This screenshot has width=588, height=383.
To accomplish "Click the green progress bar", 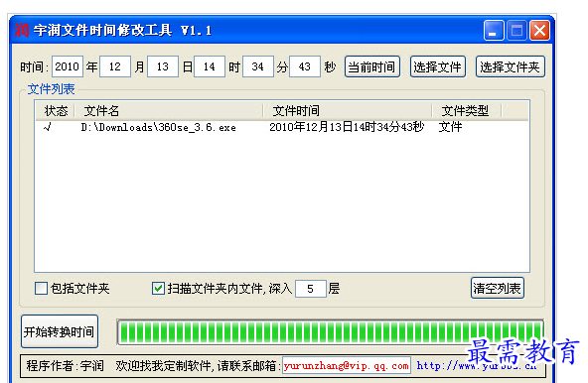I will click(331, 332).
